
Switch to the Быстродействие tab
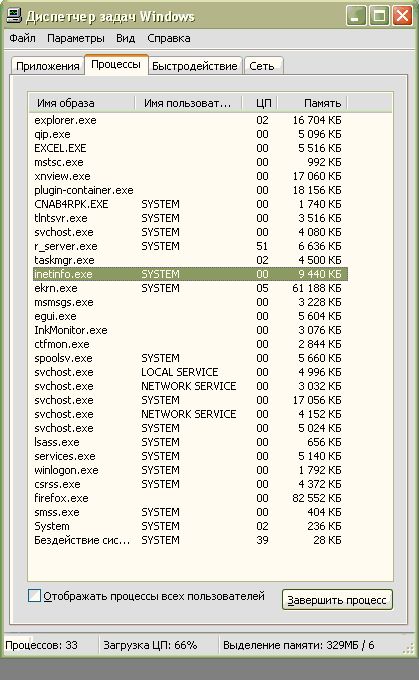195,66
